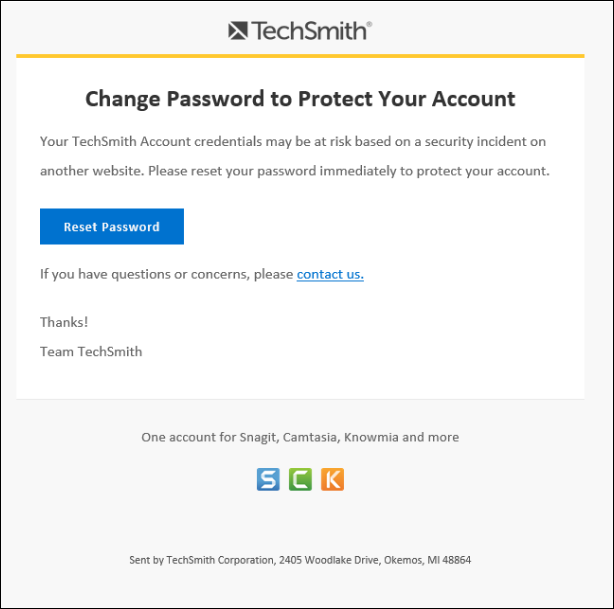Open the Knowmia product icon
Image resolution: width=614 pixels, height=609 pixels.
[332, 480]
